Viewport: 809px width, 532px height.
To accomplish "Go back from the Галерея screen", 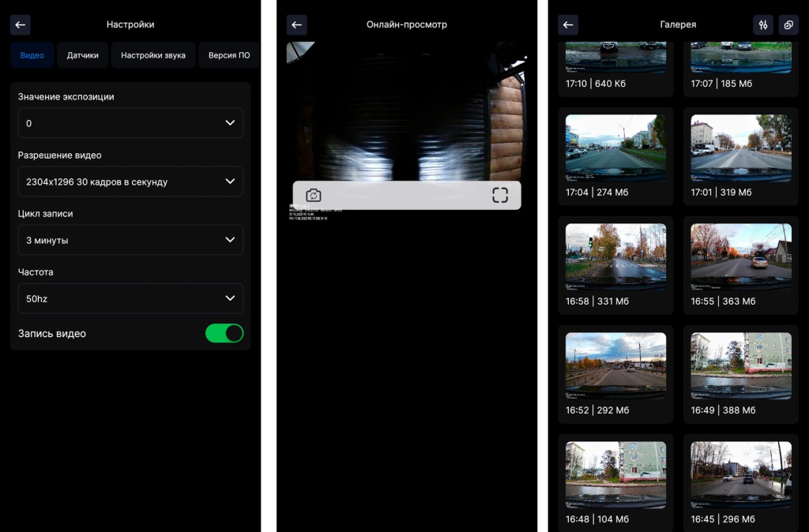I will [x=568, y=24].
